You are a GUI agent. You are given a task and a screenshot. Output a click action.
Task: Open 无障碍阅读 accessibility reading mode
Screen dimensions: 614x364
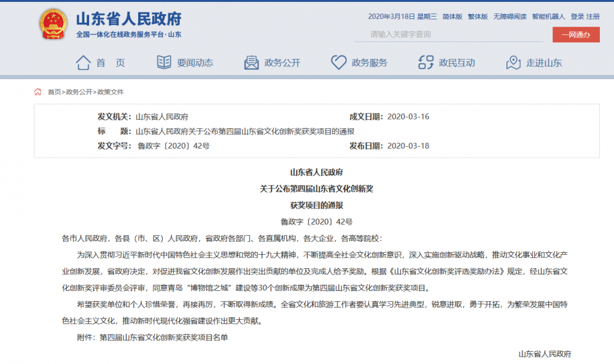[509, 17]
